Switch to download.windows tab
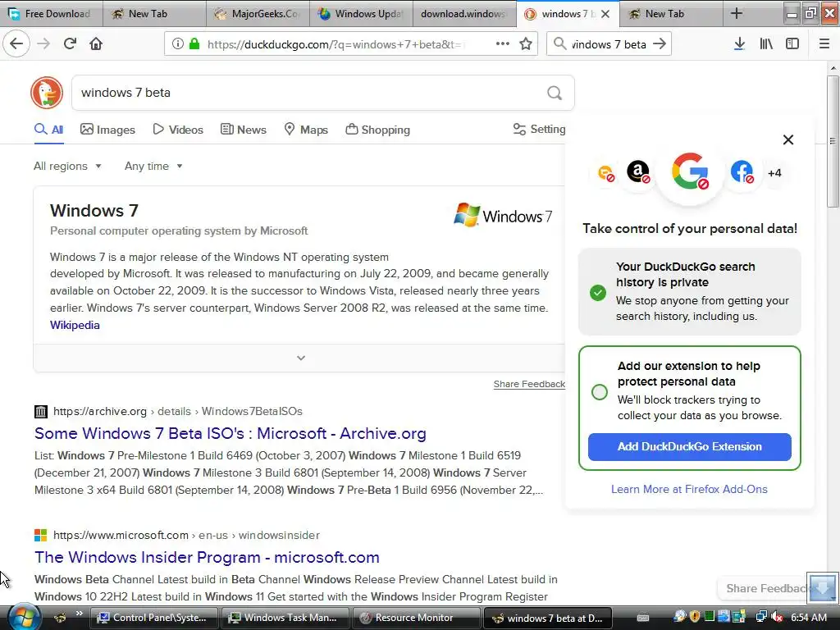 click(464, 14)
